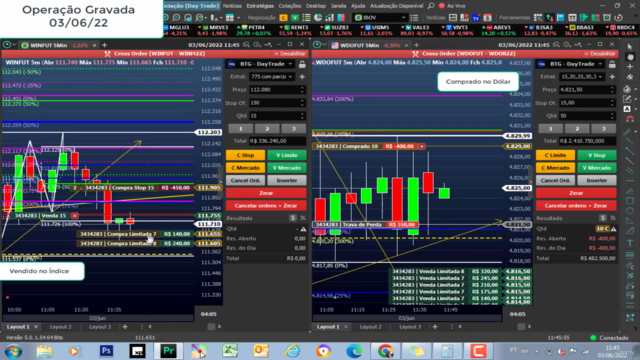Select the text T tool in right sidebar
Screen dimensions: 640x360
(630, 243)
